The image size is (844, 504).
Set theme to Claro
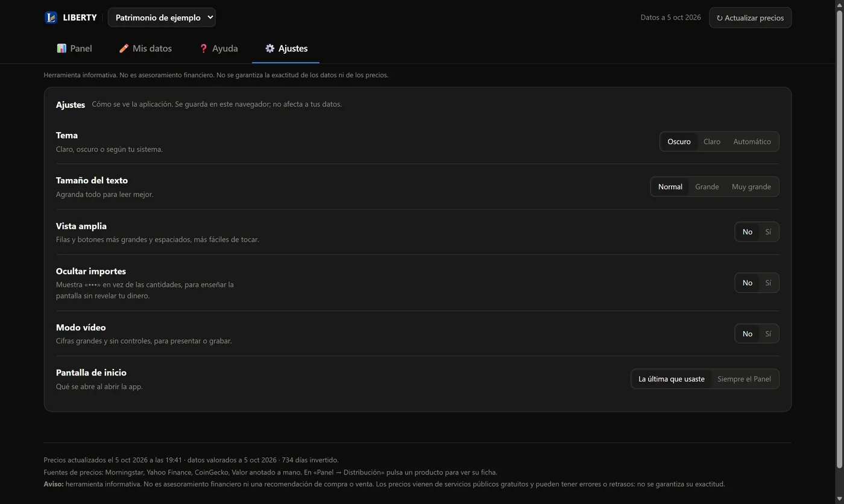pos(712,142)
